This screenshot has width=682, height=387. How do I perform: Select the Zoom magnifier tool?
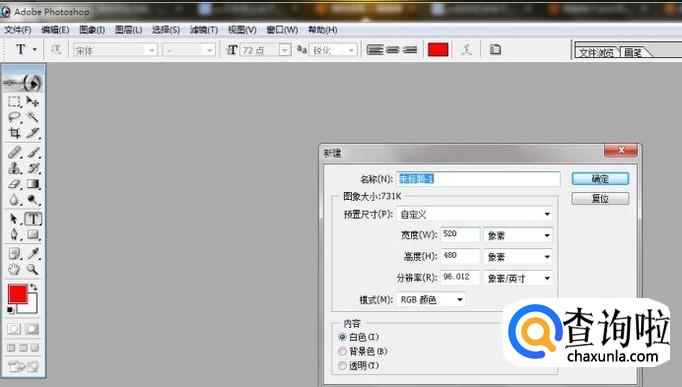[x=33, y=269]
